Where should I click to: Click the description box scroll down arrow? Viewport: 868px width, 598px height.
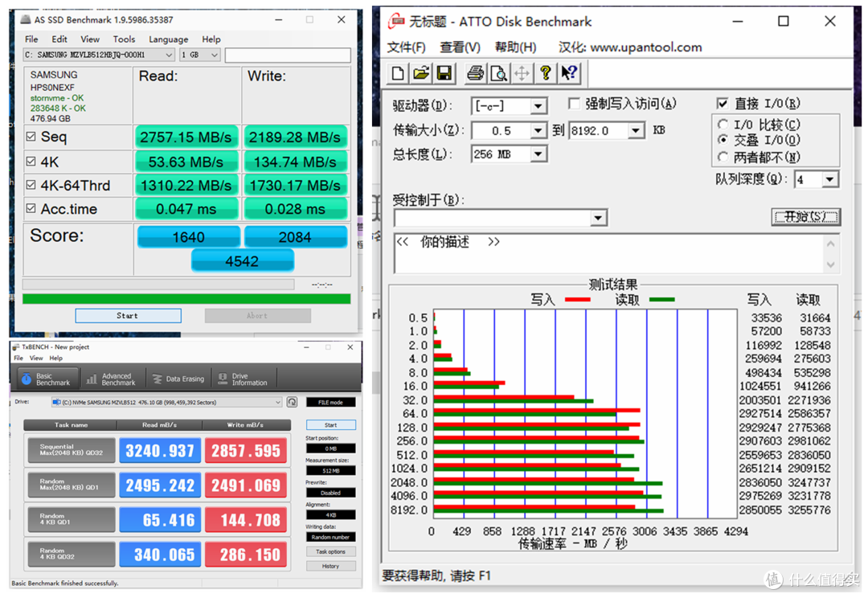[x=830, y=264]
